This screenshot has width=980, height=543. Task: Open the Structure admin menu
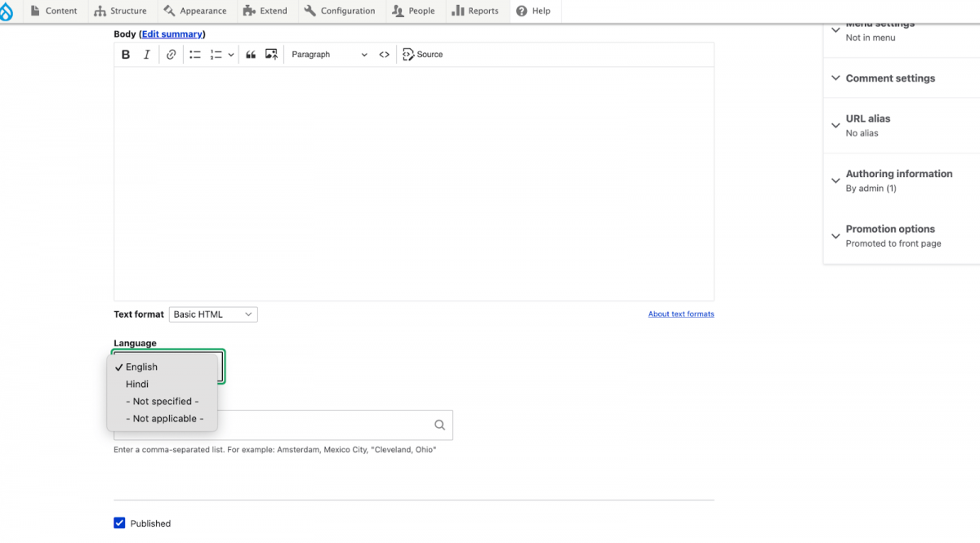[x=120, y=11]
